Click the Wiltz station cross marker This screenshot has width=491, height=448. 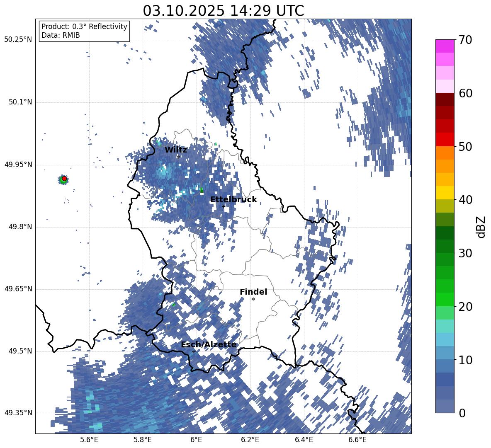point(178,157)
